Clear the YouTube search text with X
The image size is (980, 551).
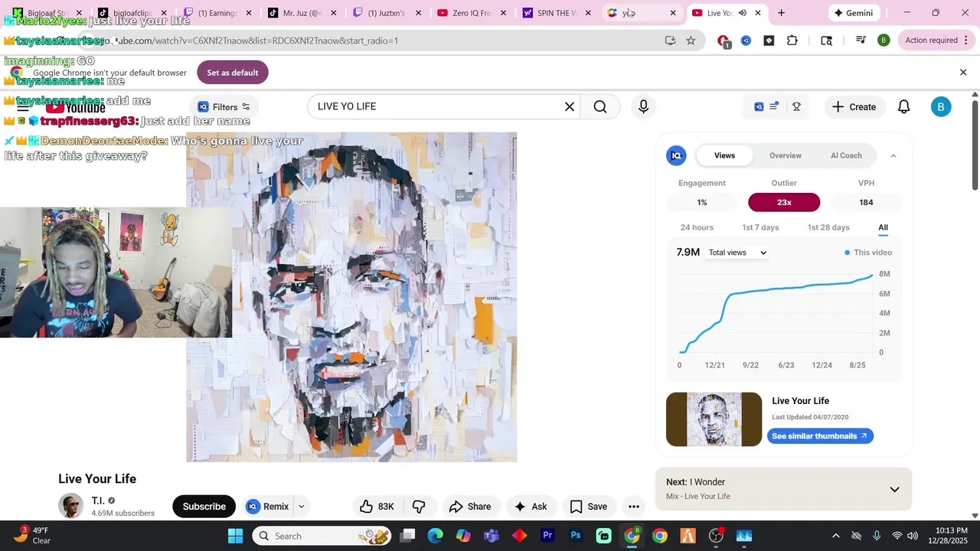click(570, 106)
